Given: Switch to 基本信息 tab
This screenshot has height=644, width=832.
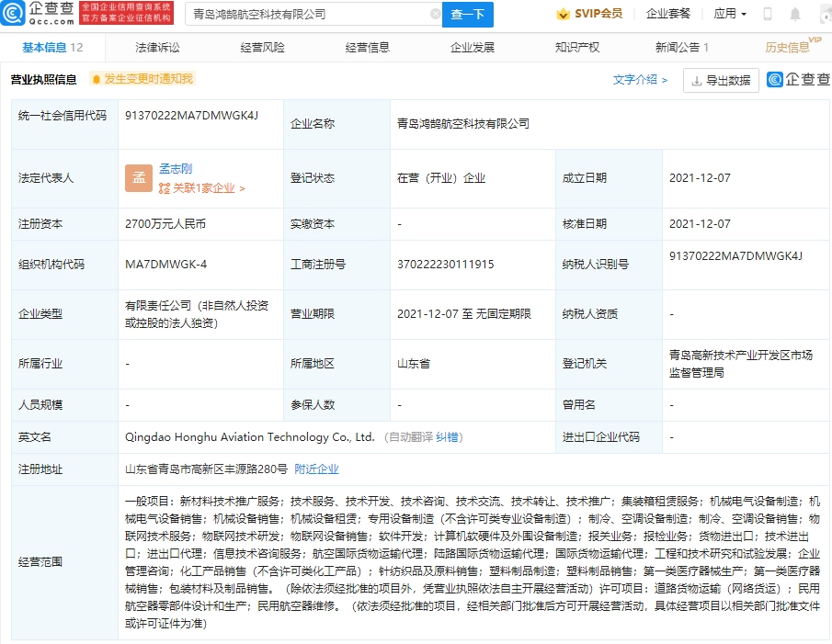Looking at the screenshot, I should 52,48.
